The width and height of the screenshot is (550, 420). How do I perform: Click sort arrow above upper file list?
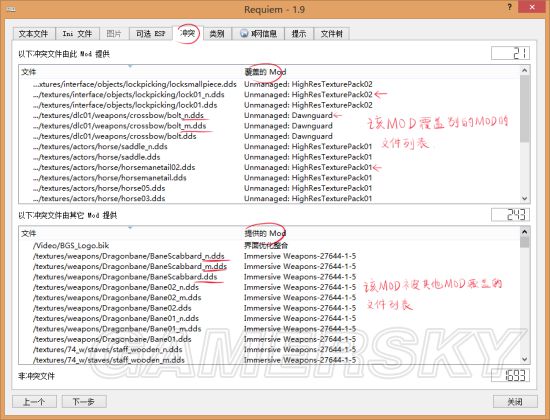coord(130,66)
